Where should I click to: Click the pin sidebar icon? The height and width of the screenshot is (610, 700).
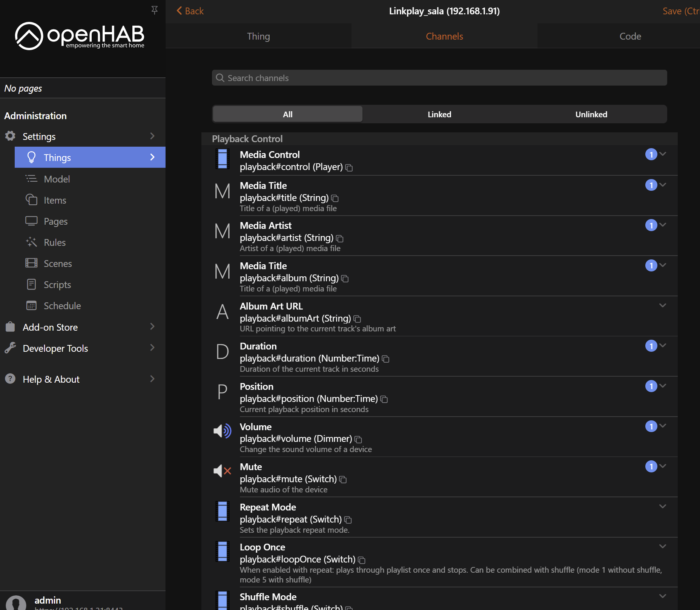coord(154,10)
